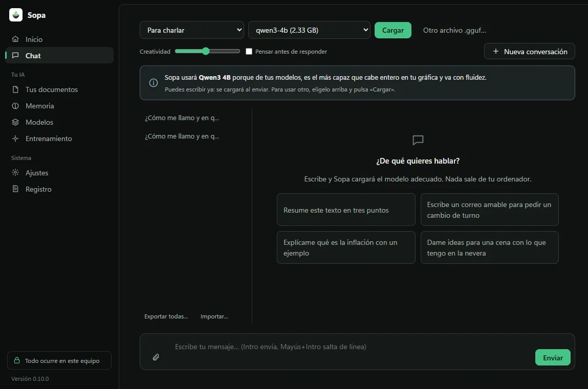Open the Memoria section
The width and height of the screenshot is (588, 389).
59,106
